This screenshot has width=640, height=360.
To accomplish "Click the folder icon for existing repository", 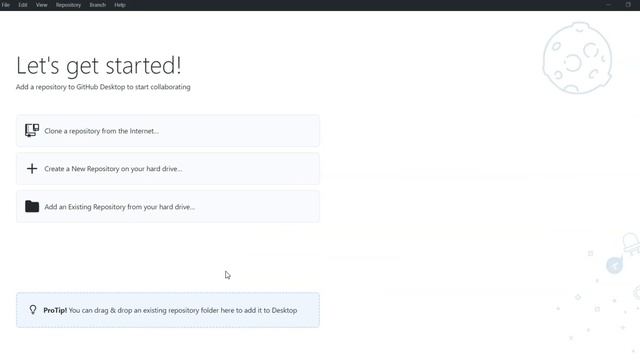I will [x=32, y=207].
